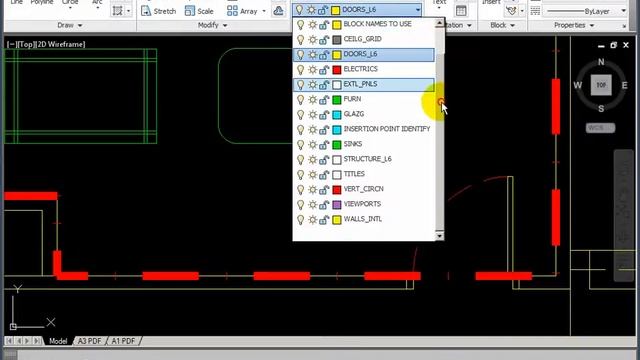Freeze STRUCTURE_L6 layer with sun icon
Screen dimensions: 640x360
[312, 160]
